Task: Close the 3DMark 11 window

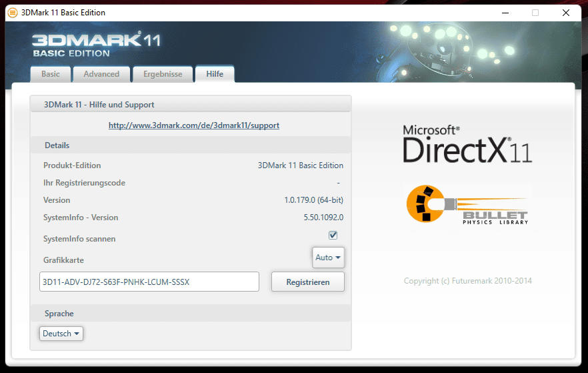Action: pos(566,13)
